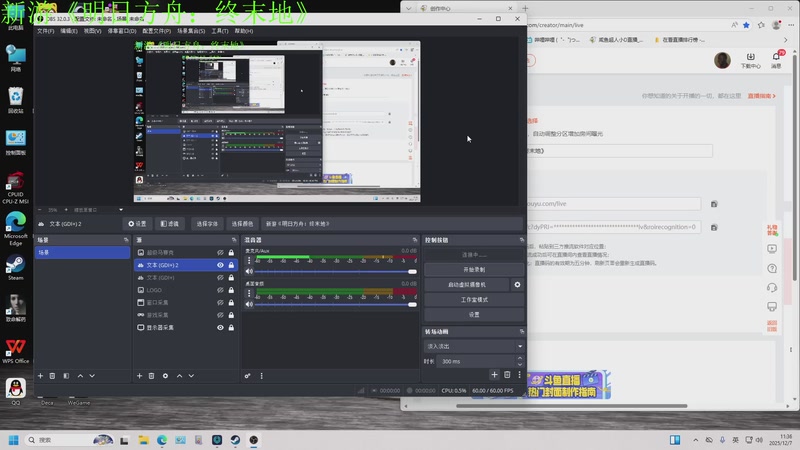Unlock the 文本 (GDI+) 2 source
This screenshot has width=800, height=450.
point(231,265)
